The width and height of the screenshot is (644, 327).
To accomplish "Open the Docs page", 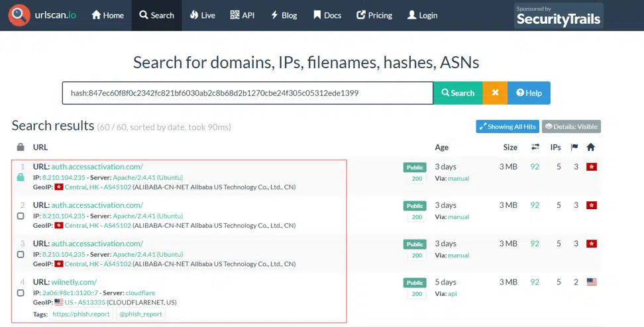I will 327,15.
